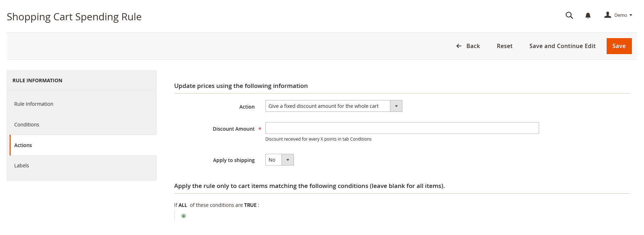Click the Discount Amount field label
The image size is (644, 235).
(x=233, y=129)
